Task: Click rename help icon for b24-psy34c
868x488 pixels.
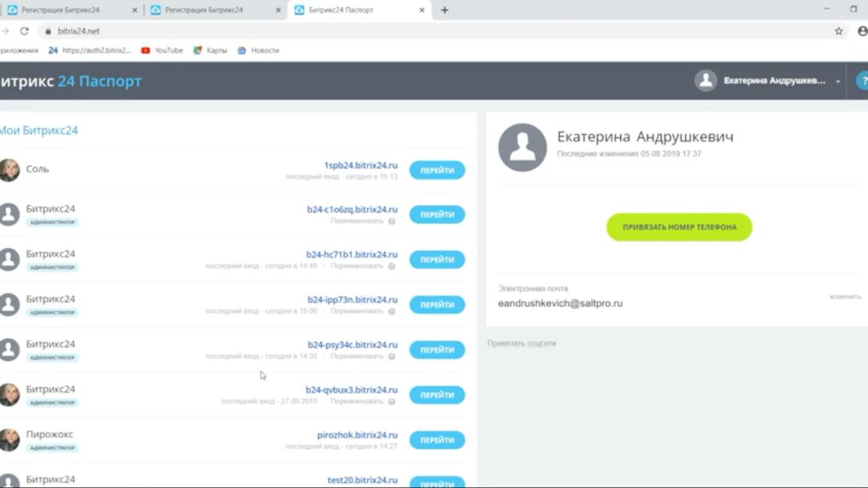Action: 391,357
